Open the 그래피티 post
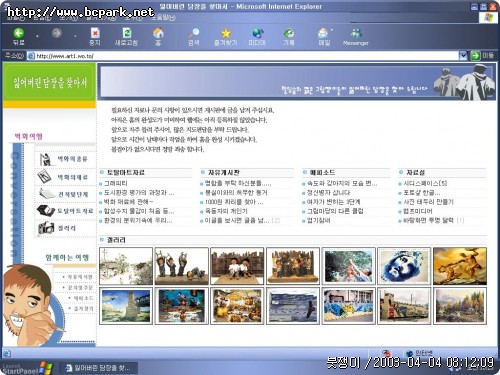The height and width of the screenshot is (375, 500). (x=116, y=183)
